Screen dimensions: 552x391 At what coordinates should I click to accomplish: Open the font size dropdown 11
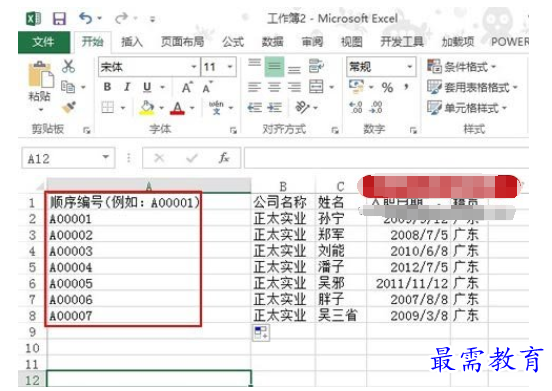(x=230, y=67)
